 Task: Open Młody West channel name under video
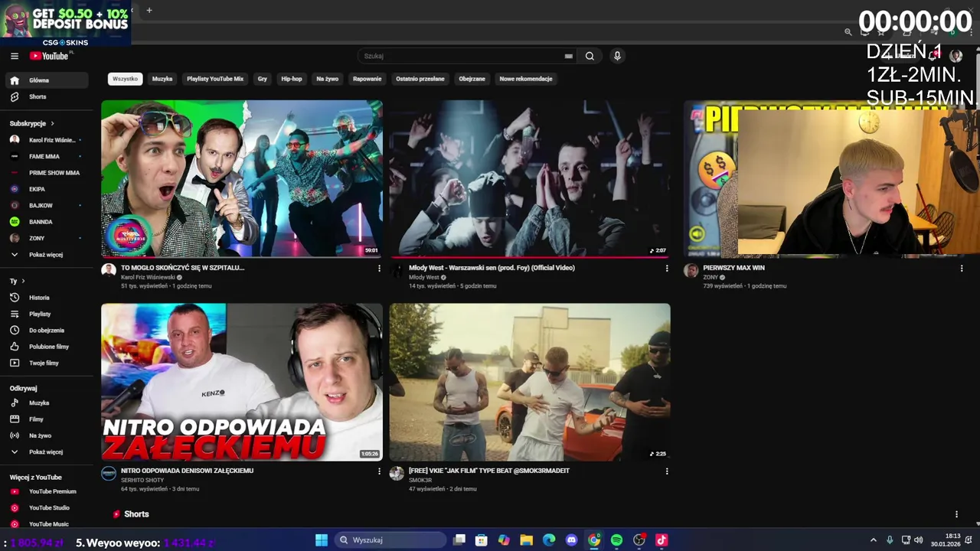click(x=424, y=277)
